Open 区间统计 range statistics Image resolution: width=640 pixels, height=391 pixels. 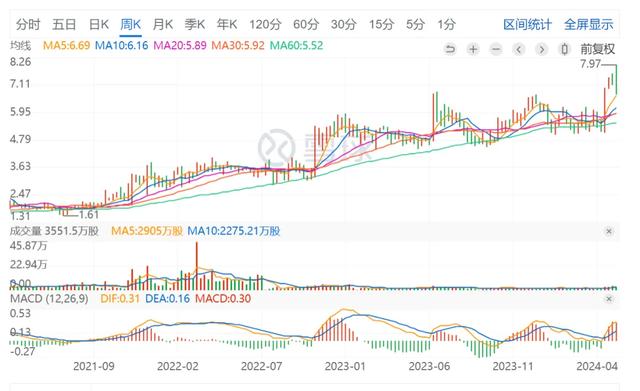[x=527, y=24]
